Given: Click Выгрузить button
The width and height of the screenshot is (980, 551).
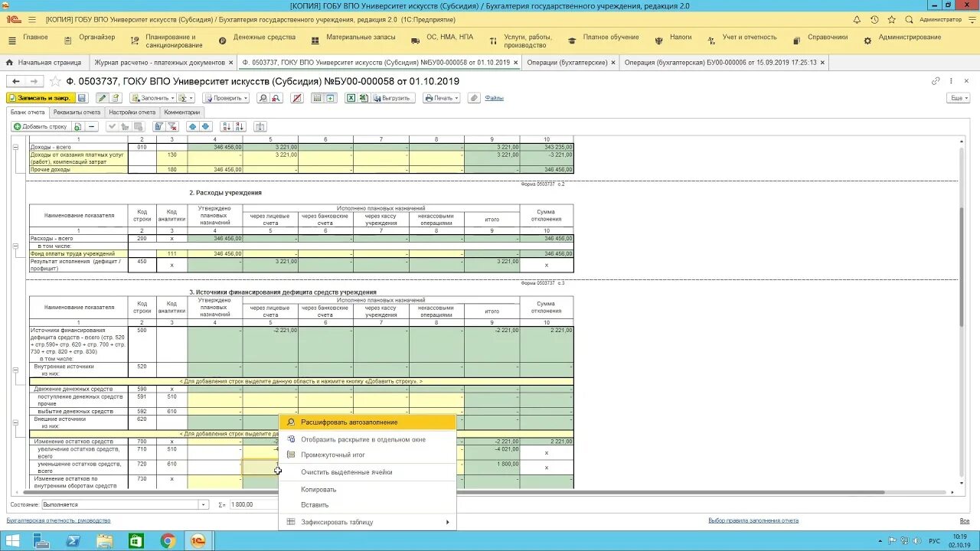Looking at the screenshot, I should (393, 98).
